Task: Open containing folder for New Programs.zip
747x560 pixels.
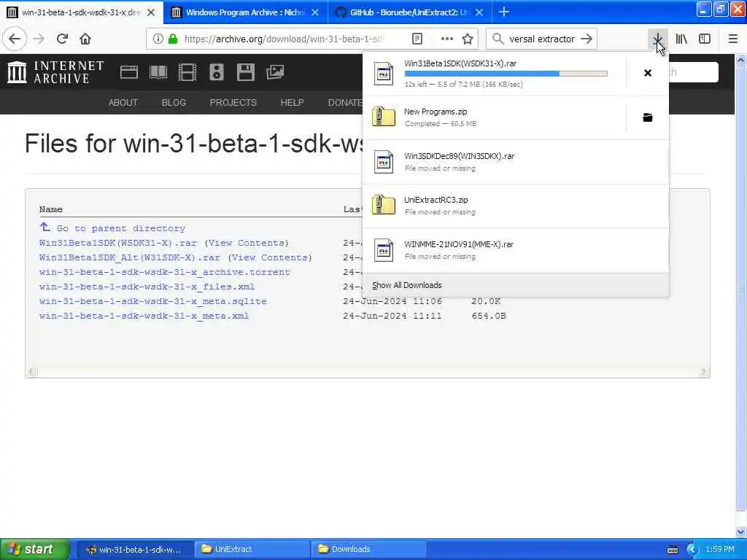Action: [648, 117]
